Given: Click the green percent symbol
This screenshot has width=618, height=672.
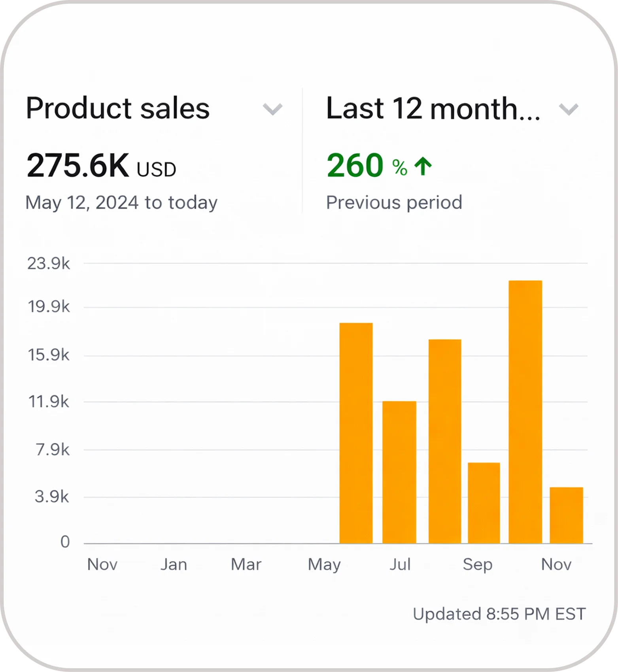Looking at the screenshot, I should coord(400,168).
